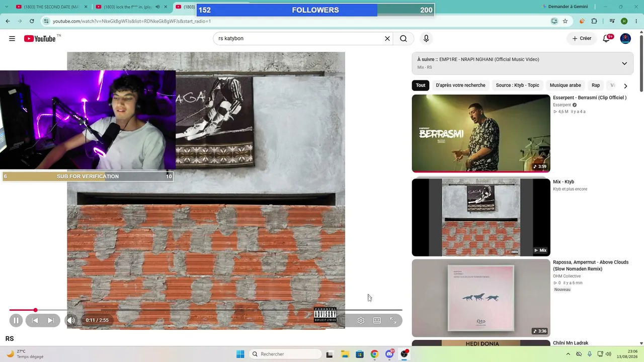Open the "Chilni Mn Ladrak" video title
Screen dimensions: 644x362
[x=571, y=343]
